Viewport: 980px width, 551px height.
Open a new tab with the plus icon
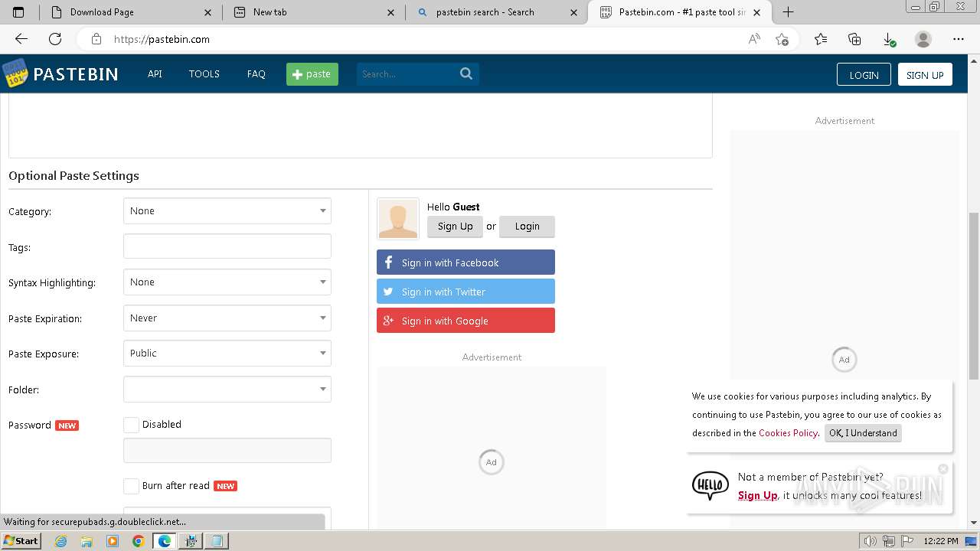tap(788, 11)
